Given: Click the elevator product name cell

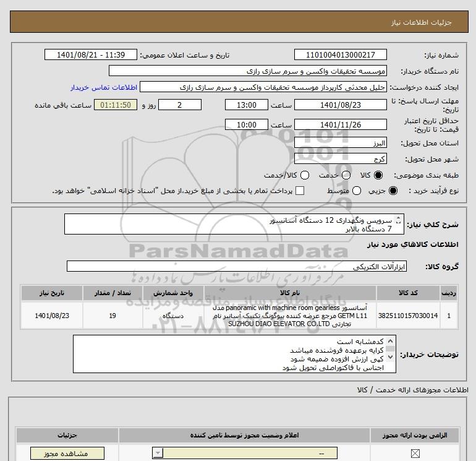Looking at the screenshot, I should (290, 316).
